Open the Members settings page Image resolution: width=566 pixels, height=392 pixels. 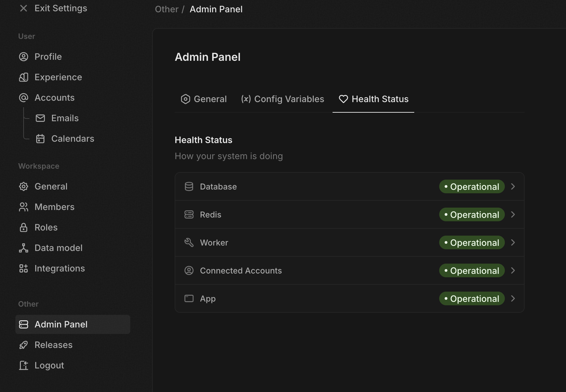(54, 207)
